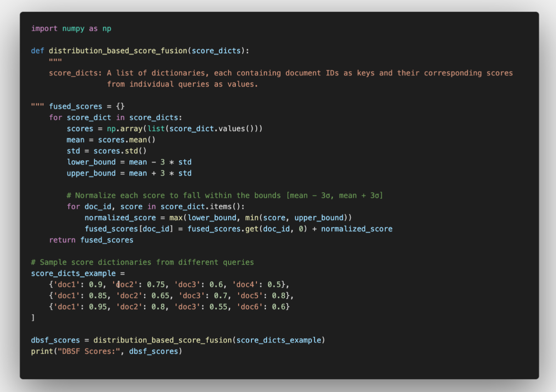
Task: Click the 'for doc_id, score in score_dict.items():' line
Action: tap(156, 207)
